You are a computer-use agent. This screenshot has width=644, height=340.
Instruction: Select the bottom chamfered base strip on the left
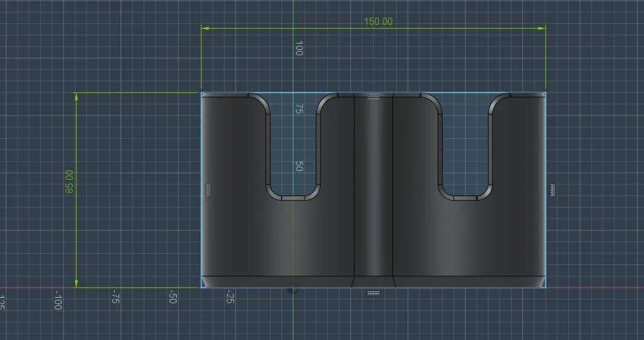click(x=278, y=281)
